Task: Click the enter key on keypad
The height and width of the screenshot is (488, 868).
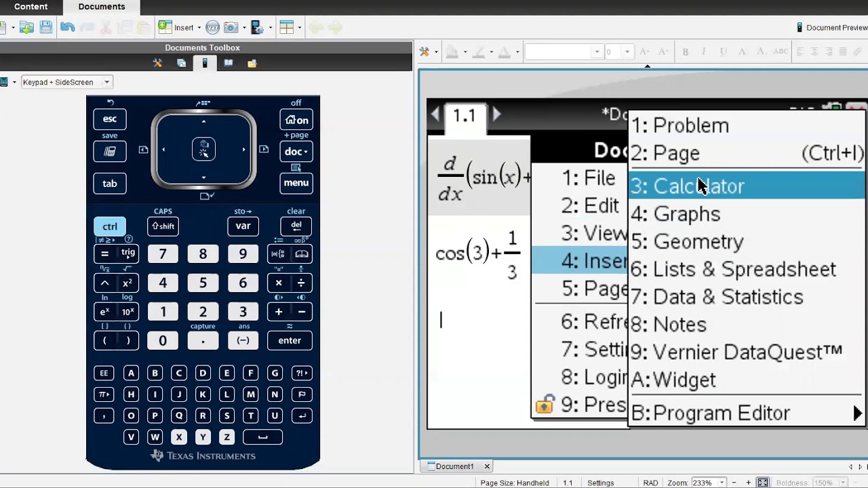Action: [290, 340]
